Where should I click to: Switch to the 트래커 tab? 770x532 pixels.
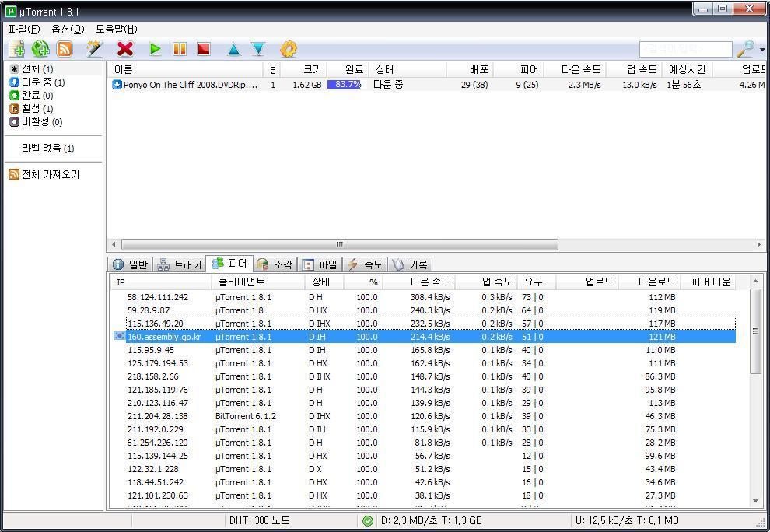pos(179,264)
